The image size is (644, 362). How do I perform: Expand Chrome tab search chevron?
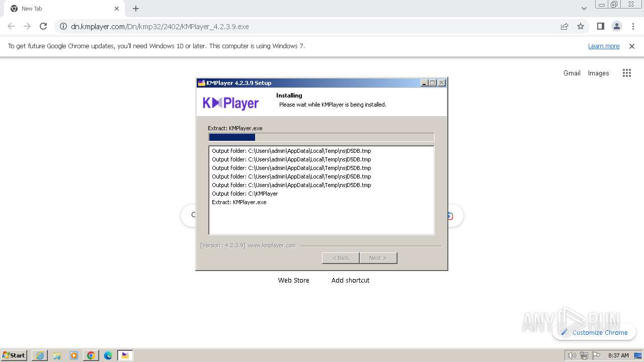click(x=584, y=9)
